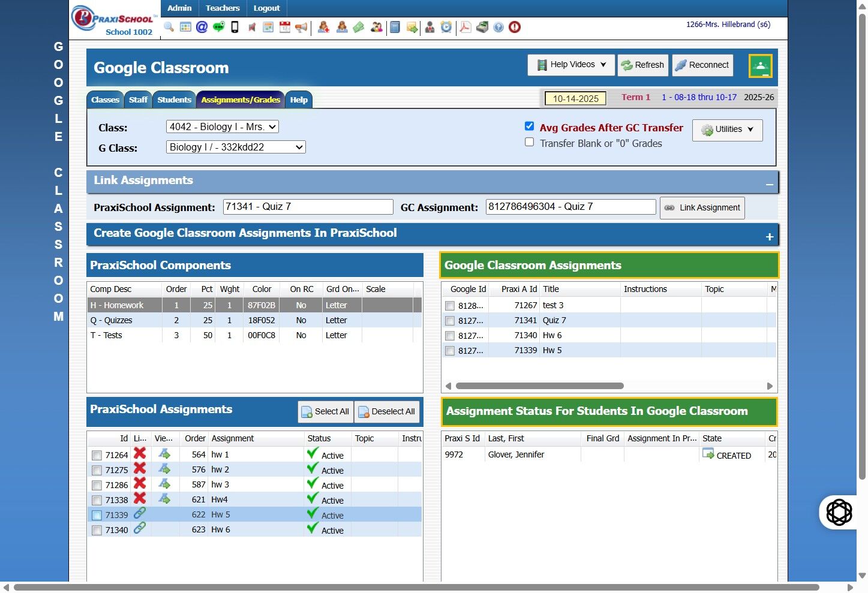This screenshot has height=593, width=868.
Task: Click the transfer arrow icon for hw 1
Action: (x=164, y=454)
